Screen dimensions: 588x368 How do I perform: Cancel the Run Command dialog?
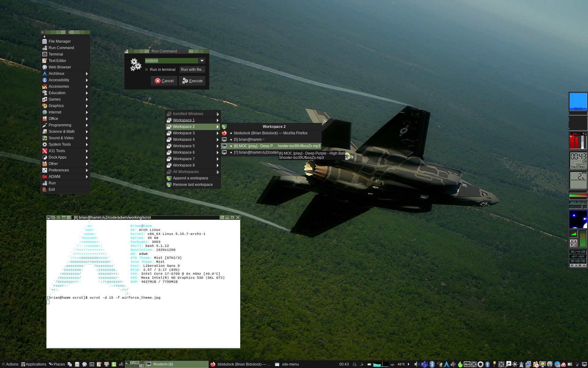(164, 81)
